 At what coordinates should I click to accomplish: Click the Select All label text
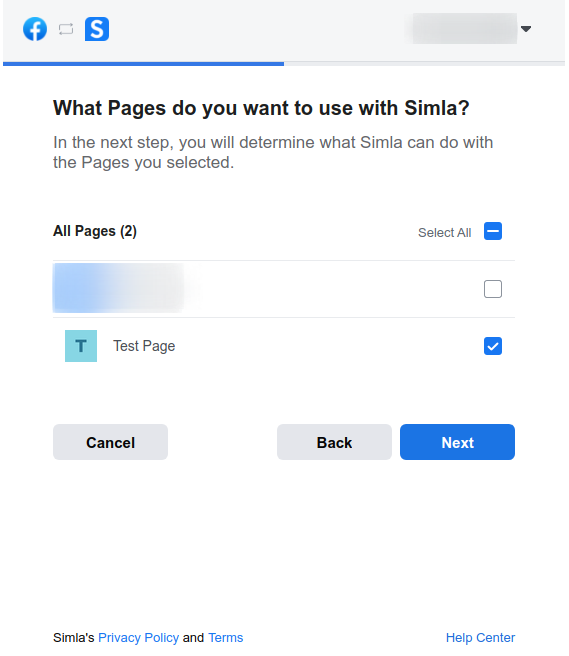tap(444, 233)
